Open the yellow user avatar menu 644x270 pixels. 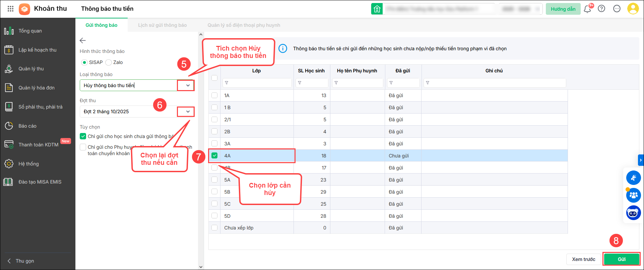click(x=633, y=9)
